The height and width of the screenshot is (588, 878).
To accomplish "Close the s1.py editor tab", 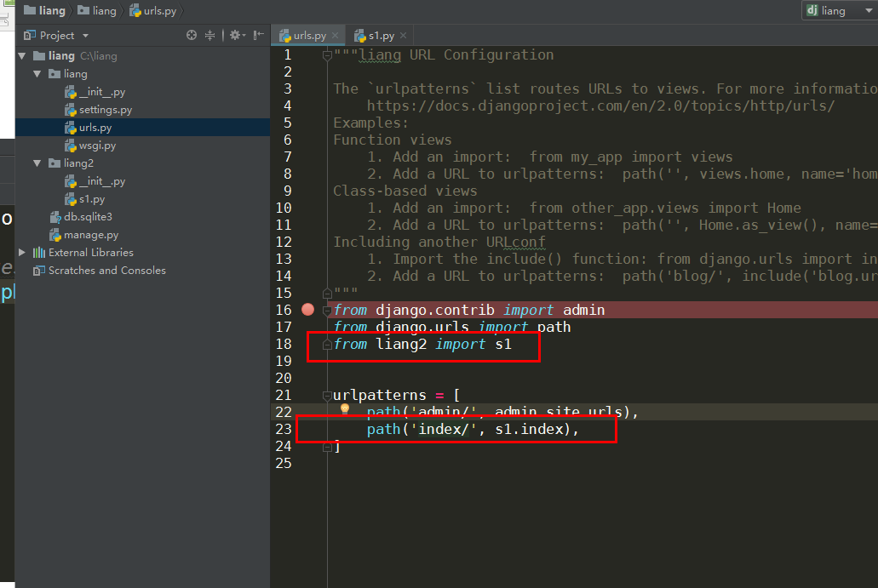I will click(403, 36).
